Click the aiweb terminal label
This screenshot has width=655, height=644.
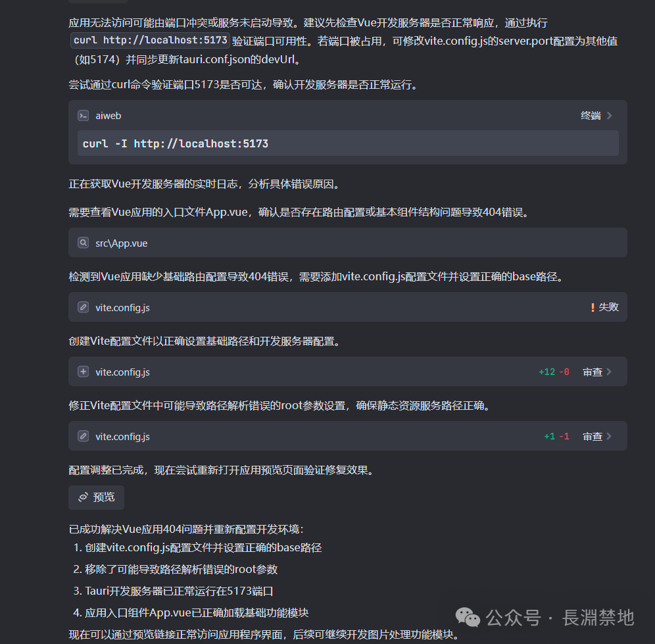109,116
